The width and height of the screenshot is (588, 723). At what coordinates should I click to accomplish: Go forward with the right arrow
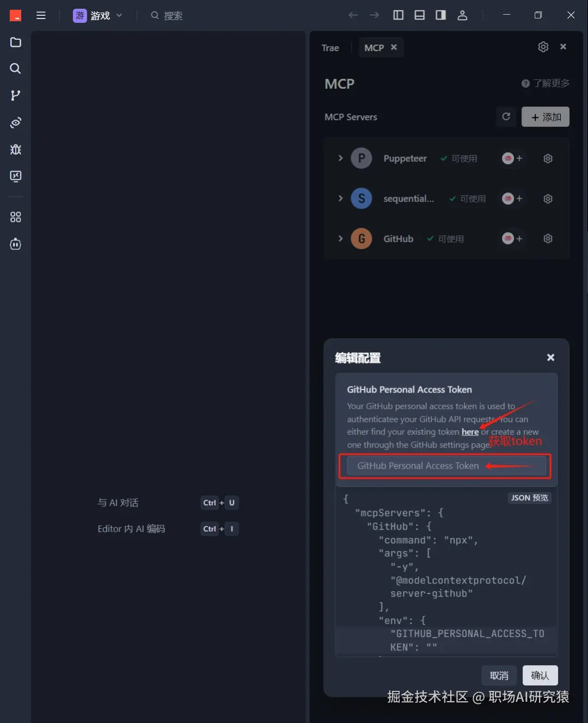375,15
